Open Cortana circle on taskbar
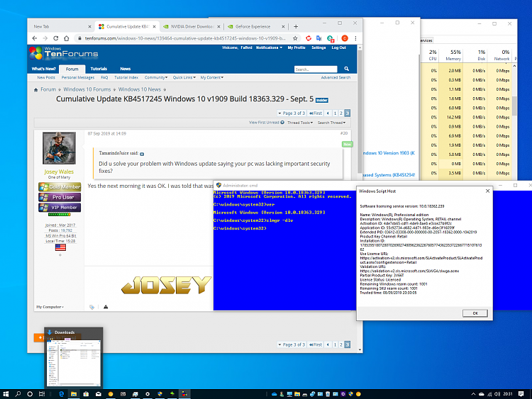 coord(30,394)
